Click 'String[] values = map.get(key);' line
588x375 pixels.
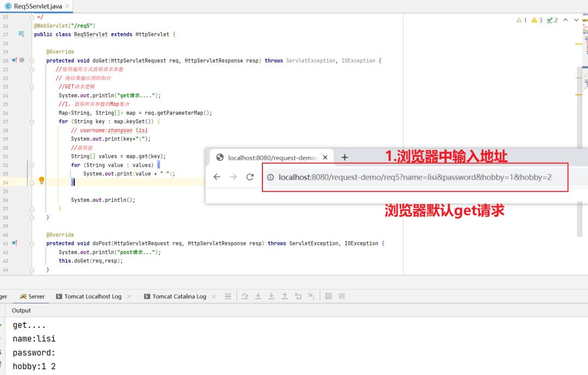click(119, 156)
